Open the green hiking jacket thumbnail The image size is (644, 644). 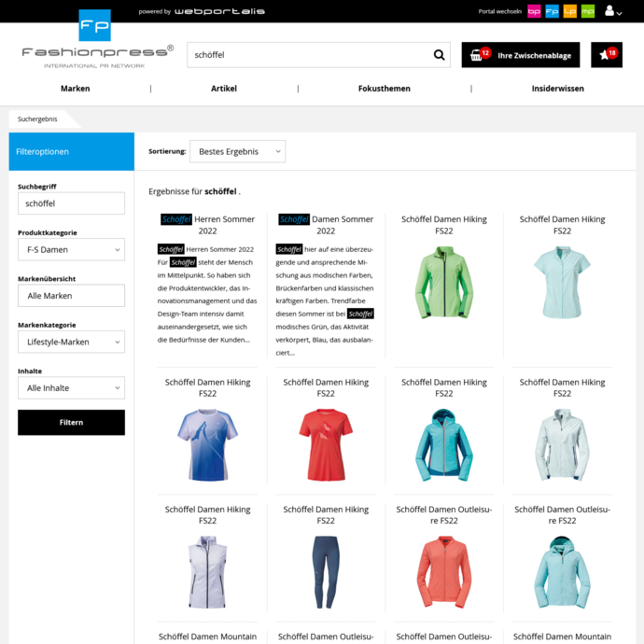pos(444,282)
